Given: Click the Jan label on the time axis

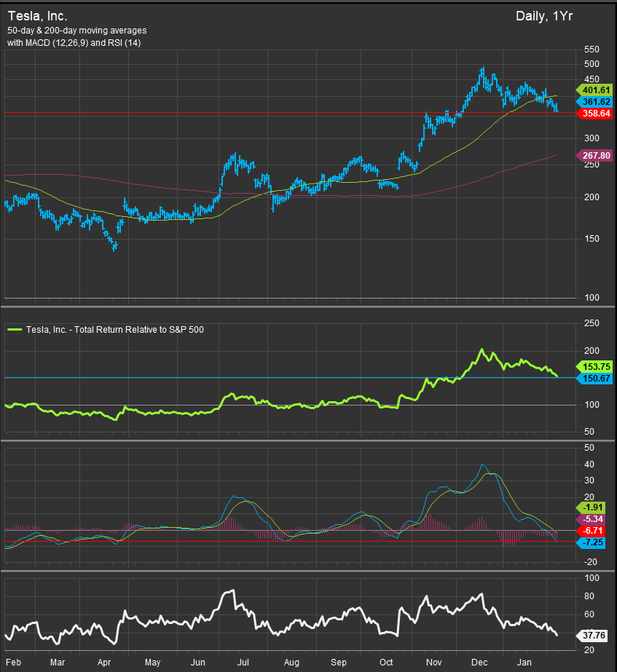Looking at the screenshot, I should pyautogui.click(x=524, y=662).
